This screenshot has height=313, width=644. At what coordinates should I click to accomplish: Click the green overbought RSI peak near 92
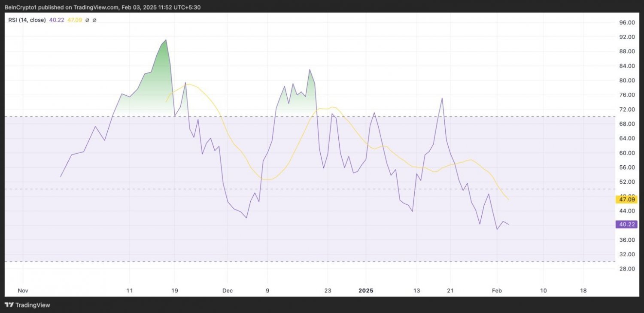166,40
